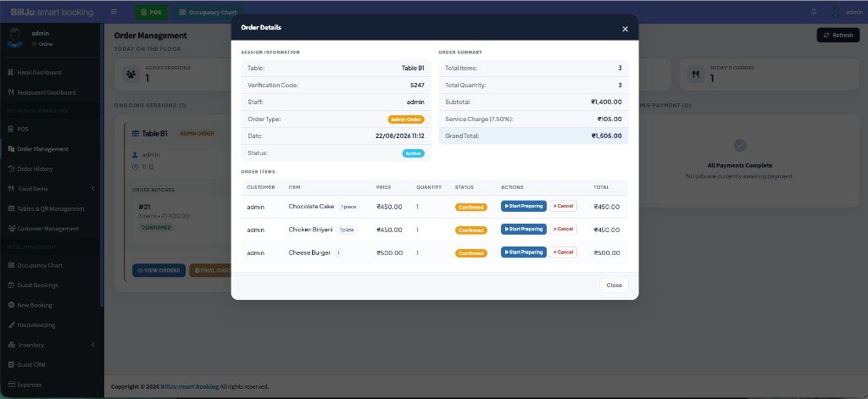Click the notification bell icon
The width and height of the screenshot is (868, 399).
tap(814, 12)
